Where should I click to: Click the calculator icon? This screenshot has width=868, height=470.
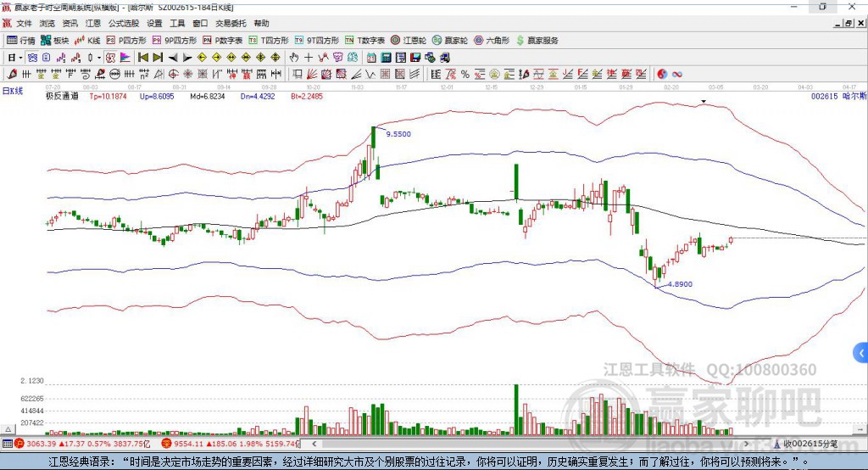pos(386,58)
